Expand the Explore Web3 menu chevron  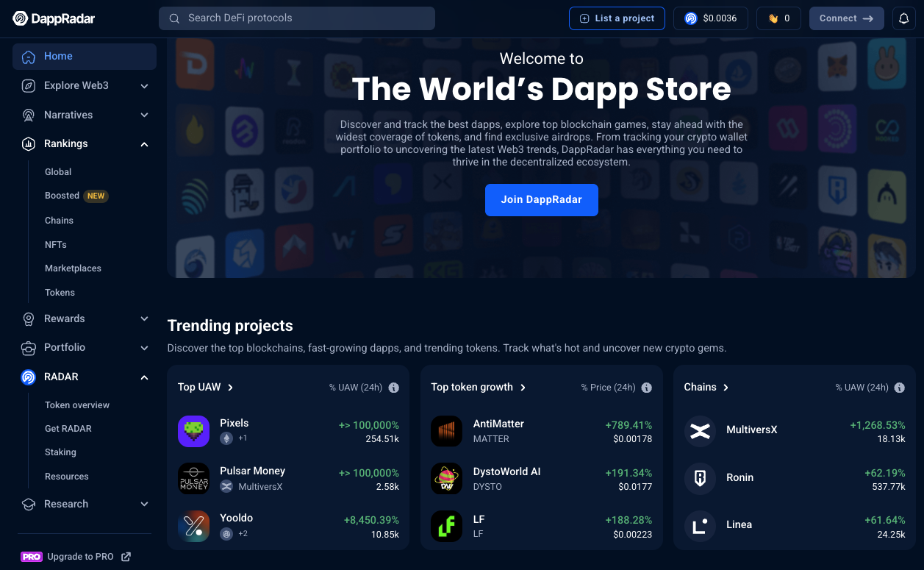click(x=144, y=86)
